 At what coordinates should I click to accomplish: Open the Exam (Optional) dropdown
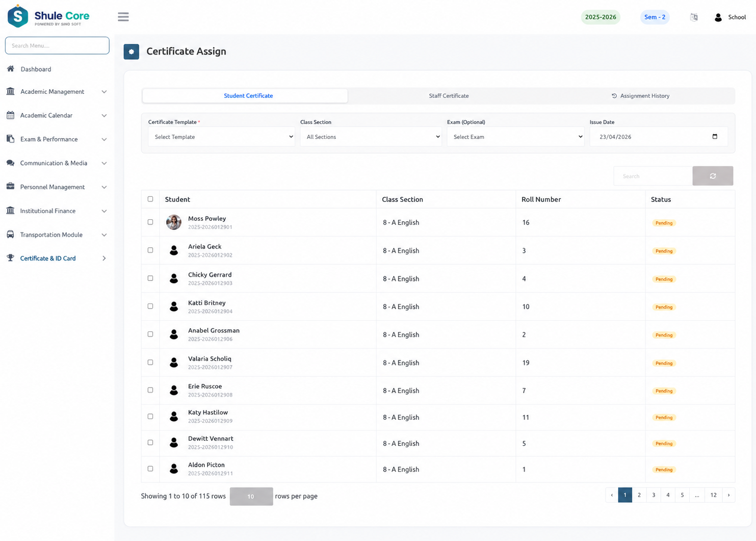[515, 137]
